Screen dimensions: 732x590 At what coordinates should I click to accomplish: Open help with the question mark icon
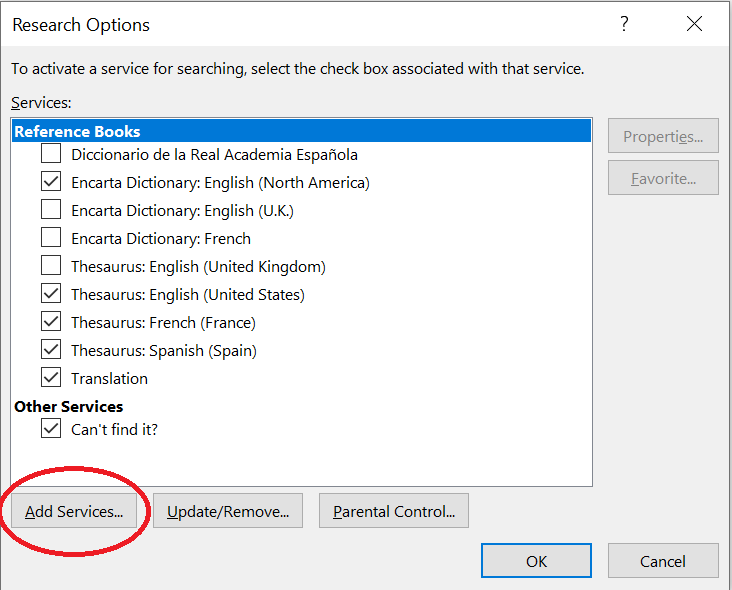point(624,23)
